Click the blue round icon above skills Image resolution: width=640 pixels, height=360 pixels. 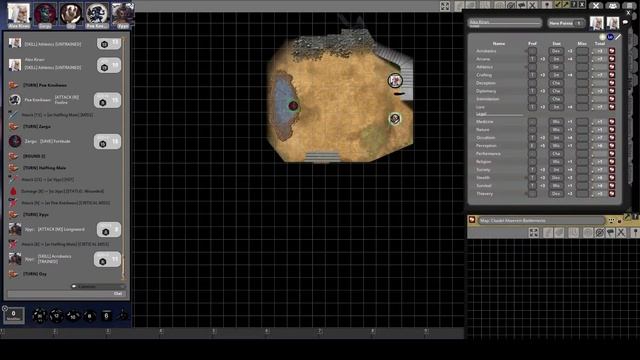point(610,37)
